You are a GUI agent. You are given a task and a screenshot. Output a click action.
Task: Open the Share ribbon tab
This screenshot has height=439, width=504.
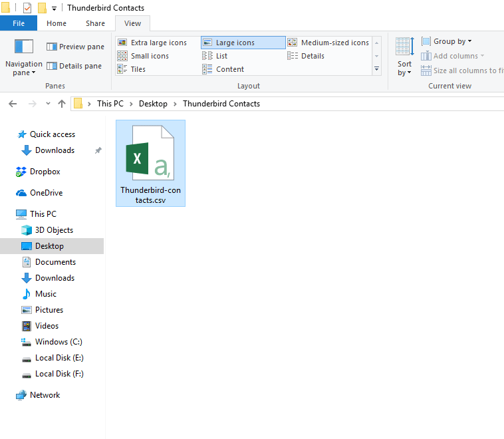(x=95, y=23)
